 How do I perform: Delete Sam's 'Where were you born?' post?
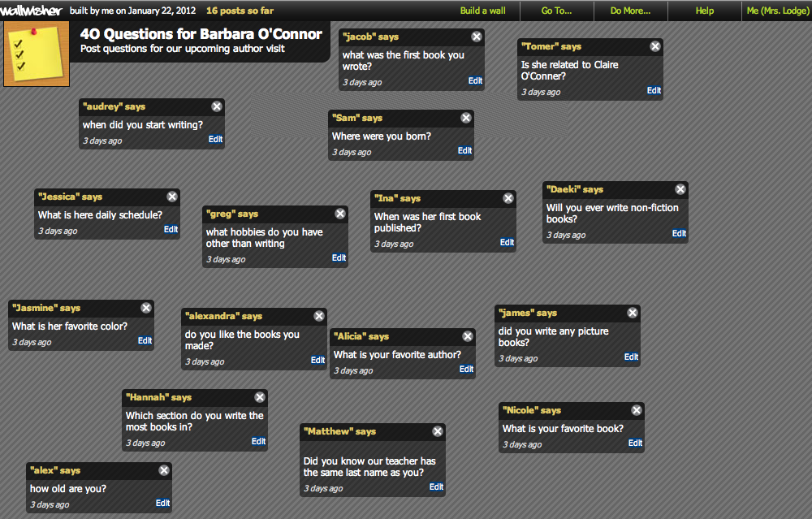pyautogui.click(x=466, y=118)
